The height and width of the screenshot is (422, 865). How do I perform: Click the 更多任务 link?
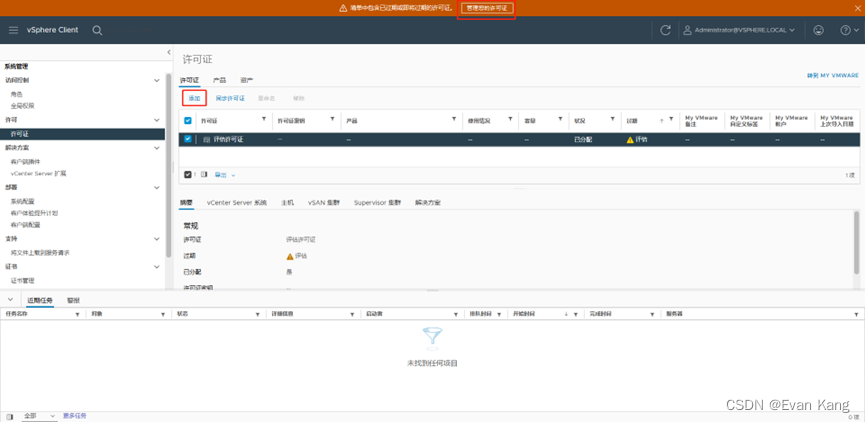[74, 416]
